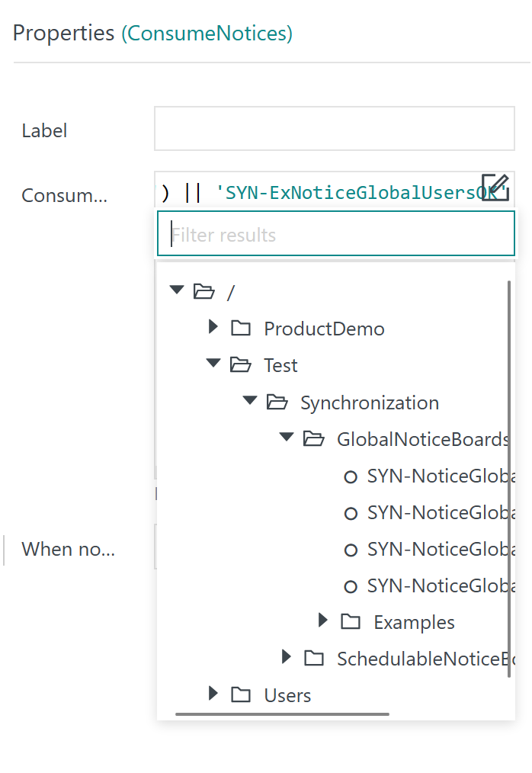Click the root "/" folder icon
532x773 pixels.
[204, 291]
